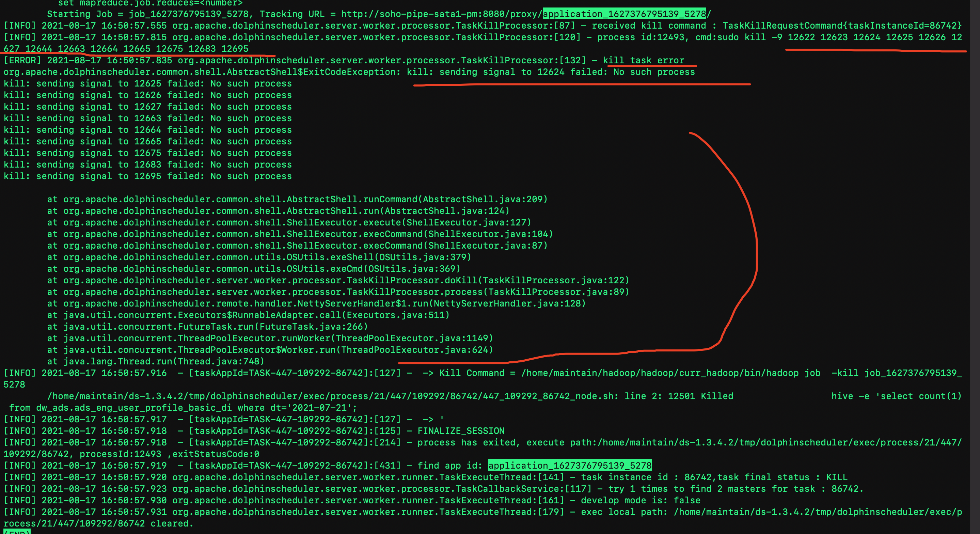Click stack frame TaskKillProcessor.process(TaskKillProcessor.java:89)
This screenshot has width=980, height=534.
pyautogui.click(x=338, y=292)
